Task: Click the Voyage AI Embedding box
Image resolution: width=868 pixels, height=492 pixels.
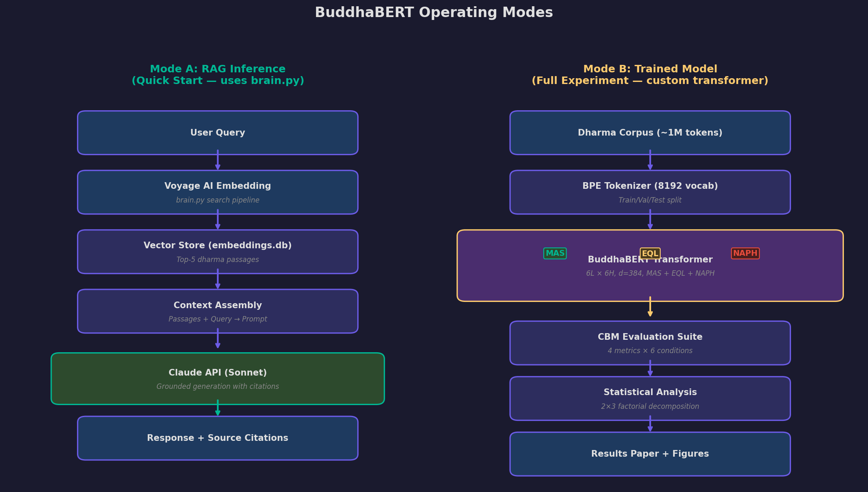Action: (x=218, y=192)
